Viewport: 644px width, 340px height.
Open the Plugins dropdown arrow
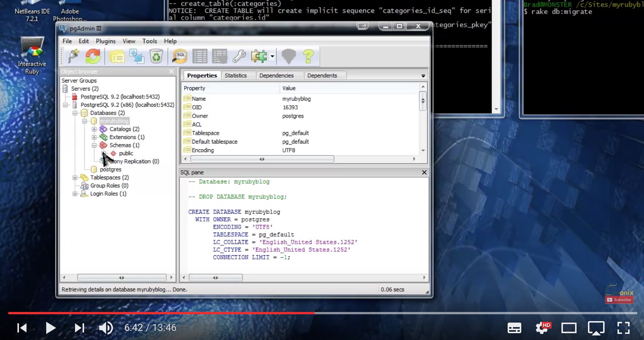pyautogui.click(x=272, y=57)
